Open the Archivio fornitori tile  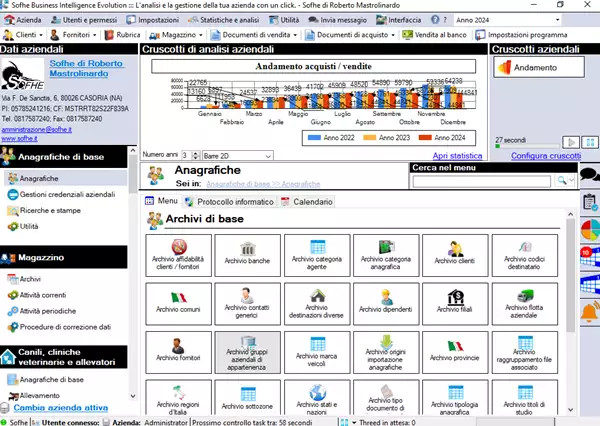coord(178,353)
